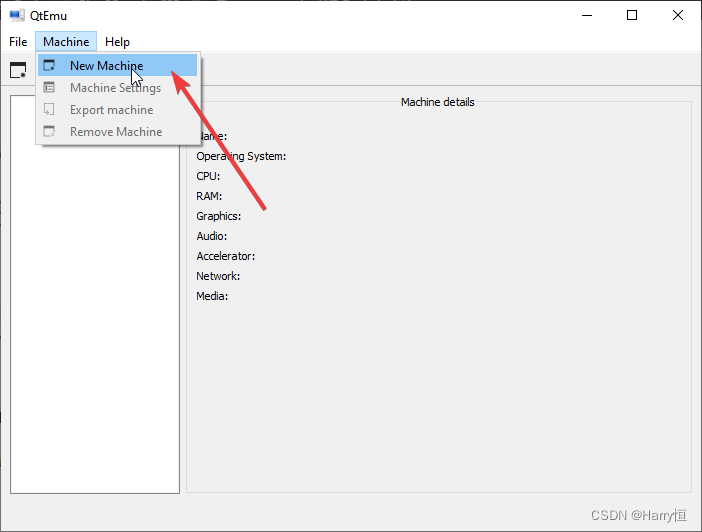
Task: Click the Operating System: label
Action: point(241,156)
